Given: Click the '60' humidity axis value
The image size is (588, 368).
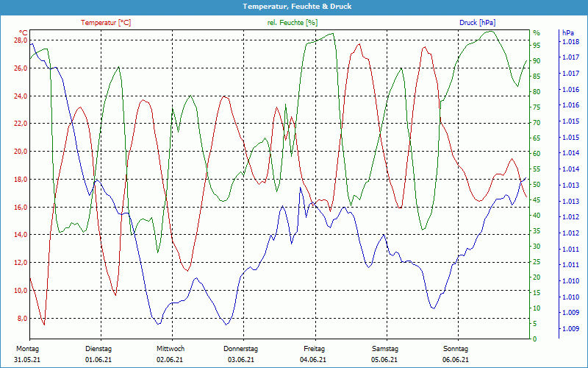Looking at the screenshot, I should coord(537,153).
